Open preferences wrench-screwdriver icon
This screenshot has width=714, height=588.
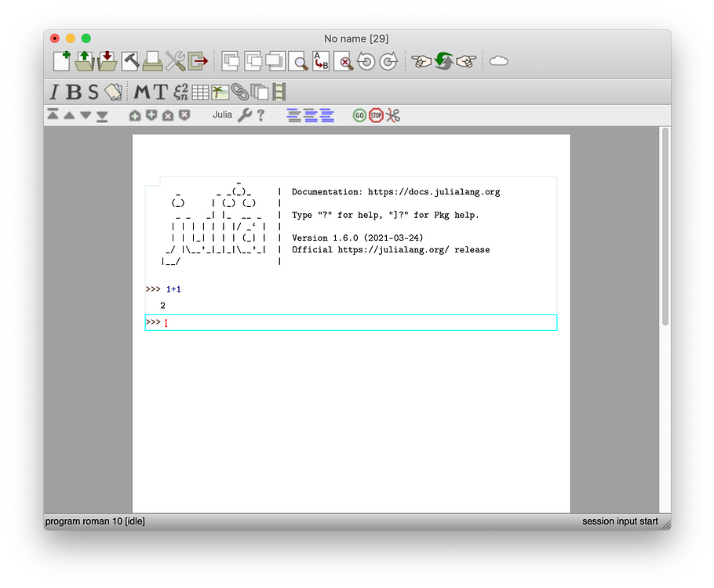click(x=175, y=61)
